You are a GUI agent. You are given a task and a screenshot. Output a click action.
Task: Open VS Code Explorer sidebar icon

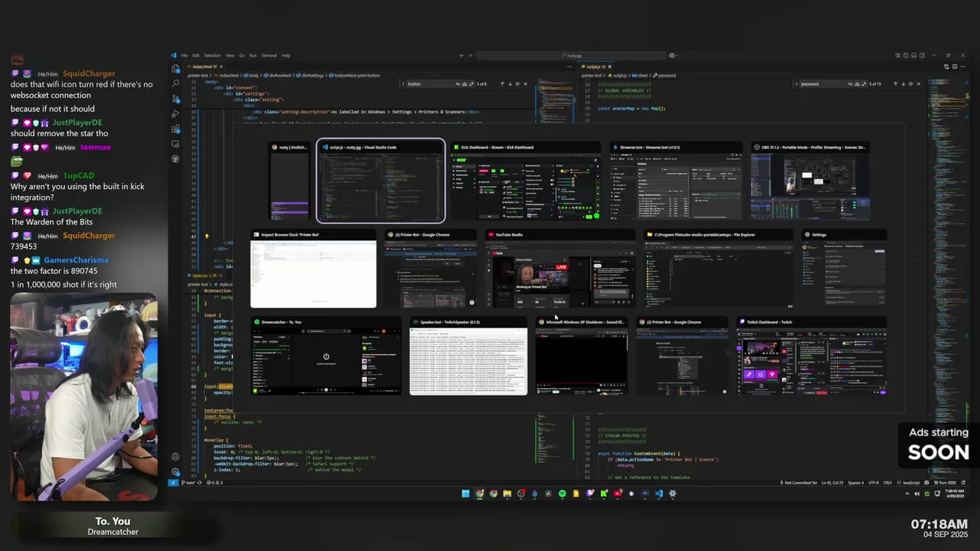[x=175, y=67]
